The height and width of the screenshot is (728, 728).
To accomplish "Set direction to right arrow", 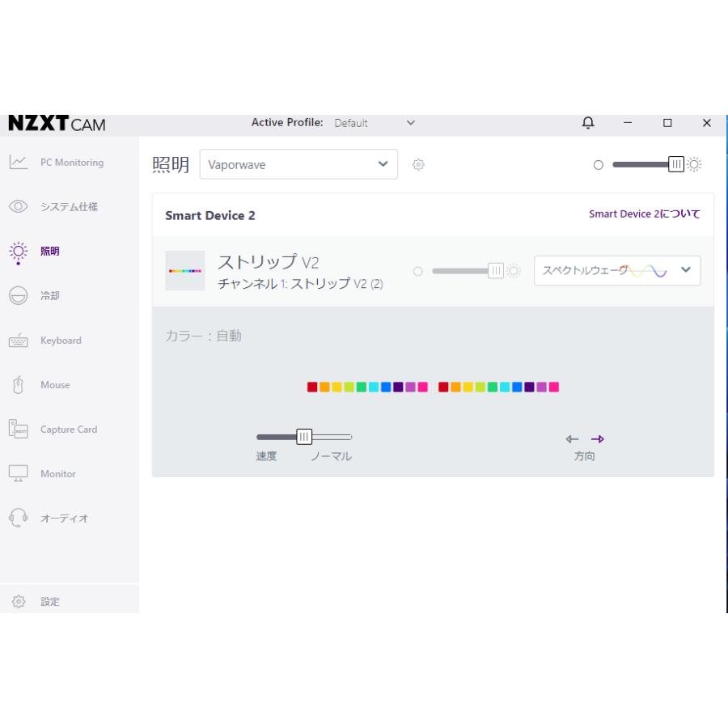I will coord(597,439).
